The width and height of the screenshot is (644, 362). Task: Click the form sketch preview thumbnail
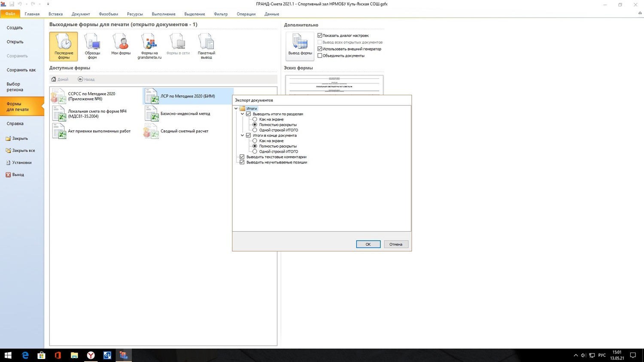[x=334, y=85]
